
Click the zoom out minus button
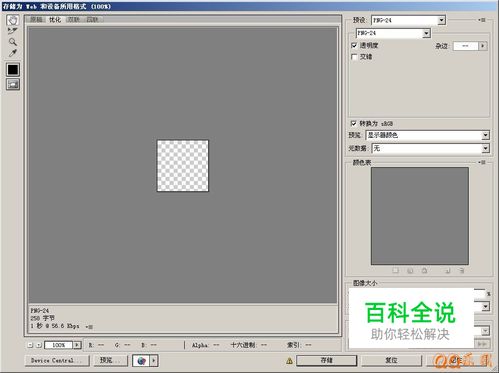pyautogui.click(x=30, y=345)
